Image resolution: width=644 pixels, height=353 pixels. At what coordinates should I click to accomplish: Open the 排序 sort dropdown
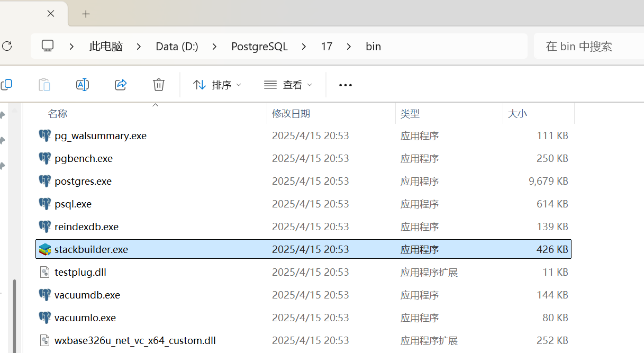click(x=217, y=85)
